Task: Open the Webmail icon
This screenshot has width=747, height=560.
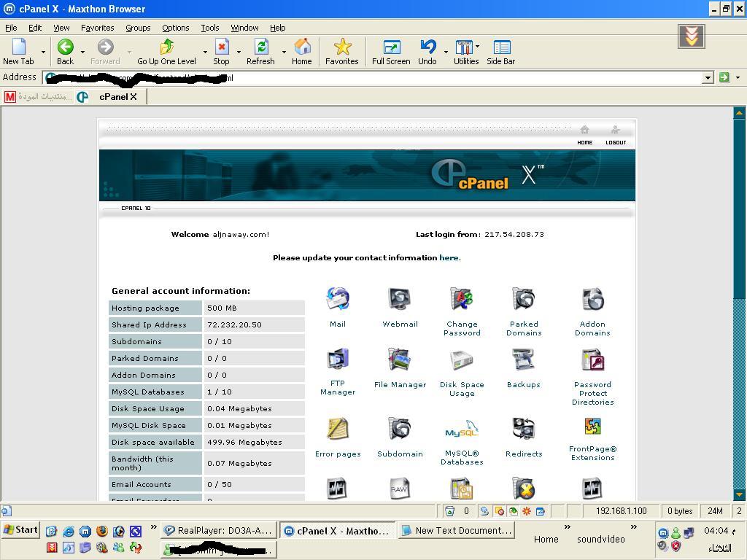Action: (400, 300)
